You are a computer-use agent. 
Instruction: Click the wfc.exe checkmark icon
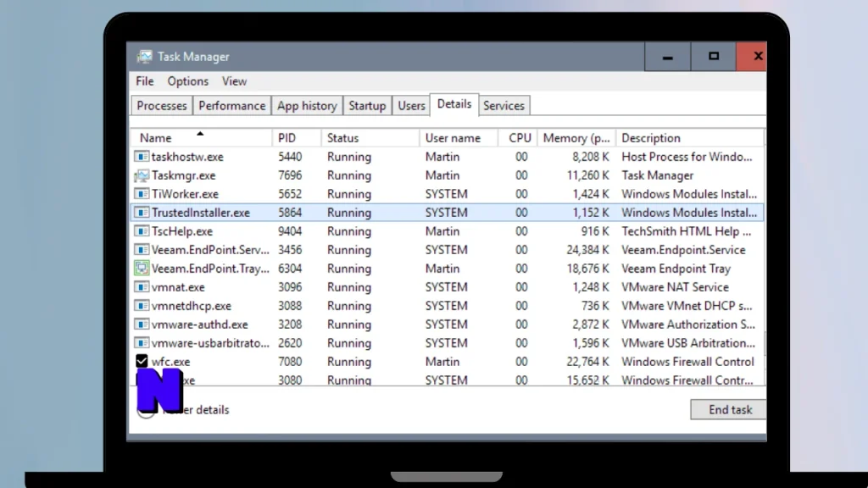click(142, 361)
